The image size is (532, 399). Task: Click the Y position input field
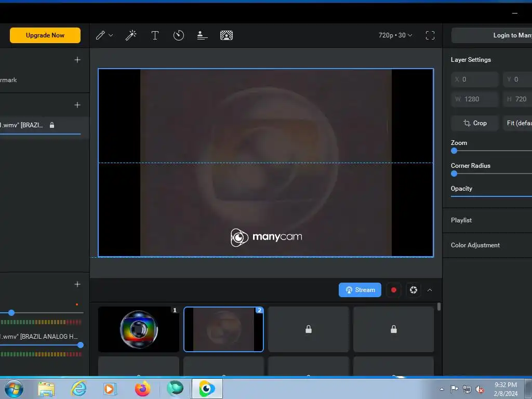pyautogui.click(x=517, y=79)
